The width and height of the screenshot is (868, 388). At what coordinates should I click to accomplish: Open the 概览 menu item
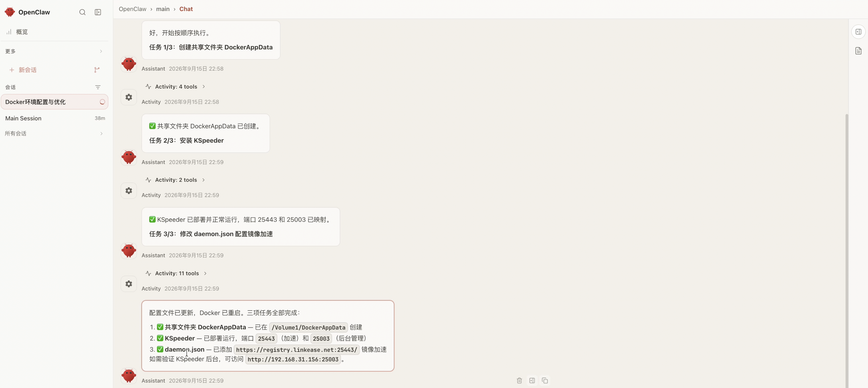55,32
